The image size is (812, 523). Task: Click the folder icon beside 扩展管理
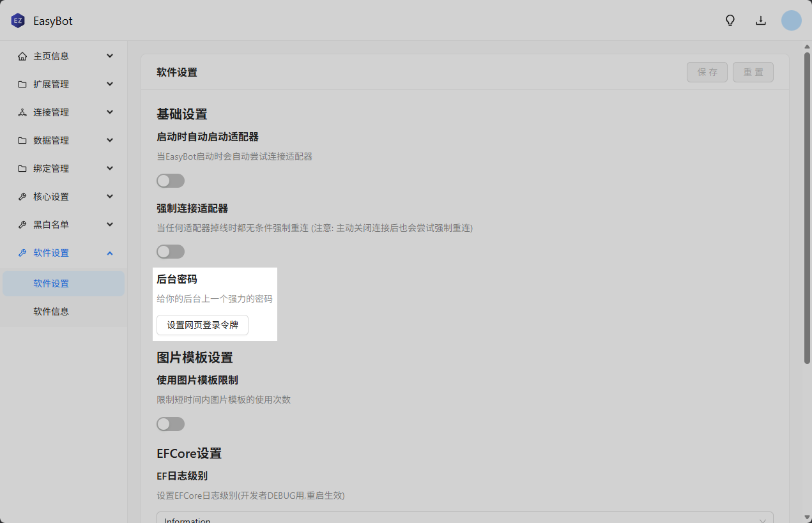[22, 84]
